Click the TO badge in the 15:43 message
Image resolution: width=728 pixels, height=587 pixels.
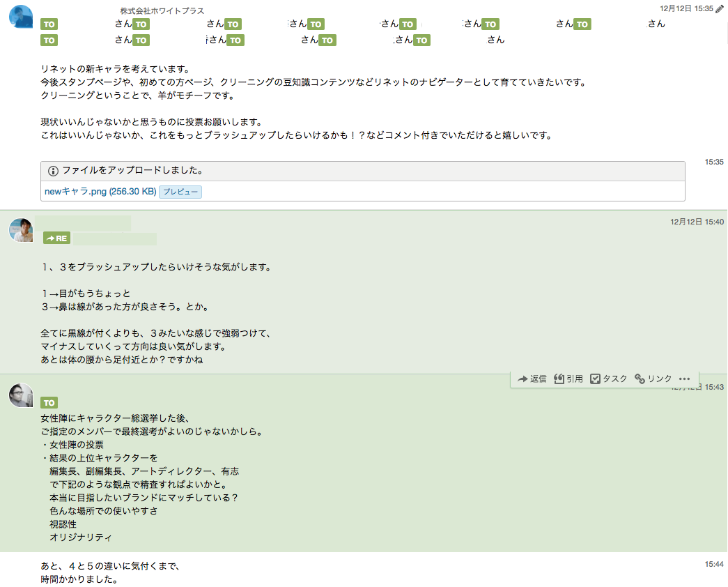[49, 403]
